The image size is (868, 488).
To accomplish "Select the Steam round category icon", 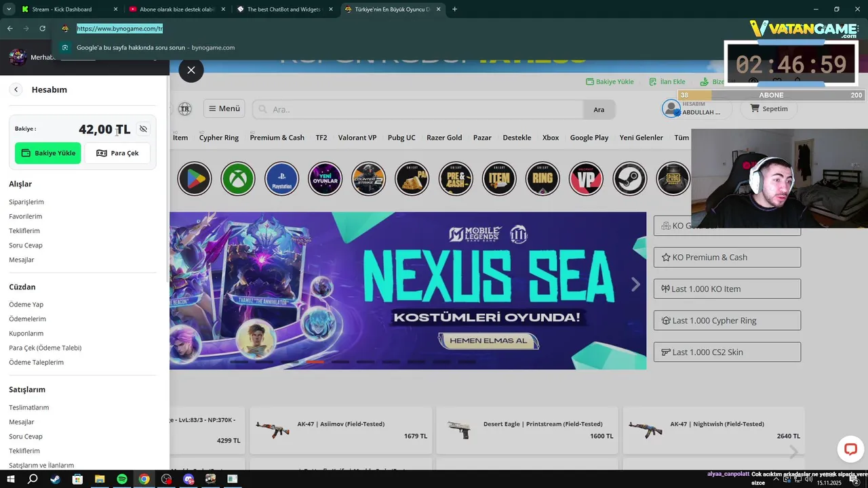I will (629, 178).
